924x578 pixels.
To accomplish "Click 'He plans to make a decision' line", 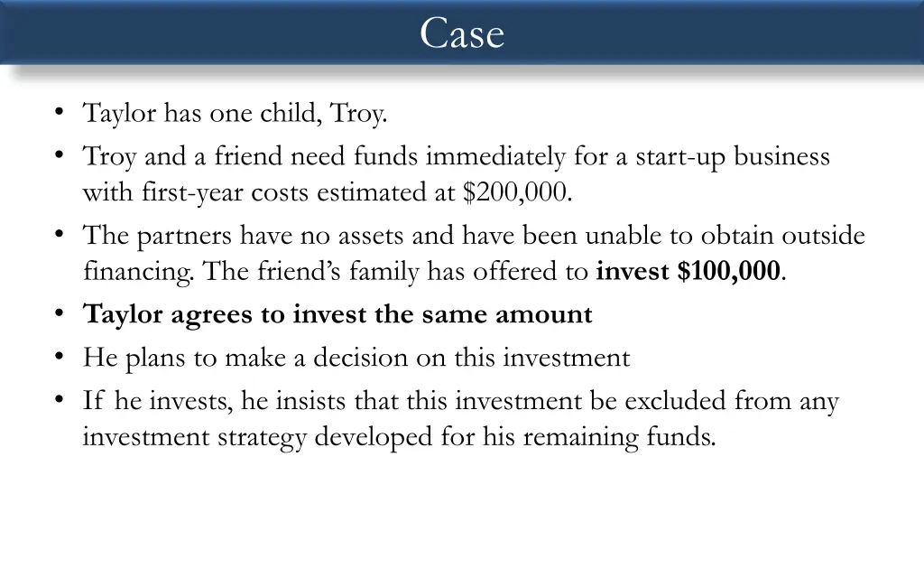I will pyautogui.click(x=356, y=358).
